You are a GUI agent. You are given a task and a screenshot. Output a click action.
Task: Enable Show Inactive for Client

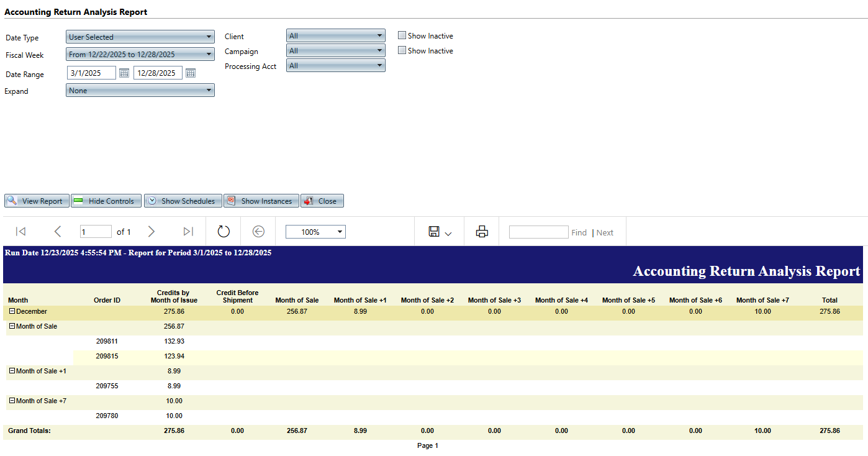click(402, 35)
